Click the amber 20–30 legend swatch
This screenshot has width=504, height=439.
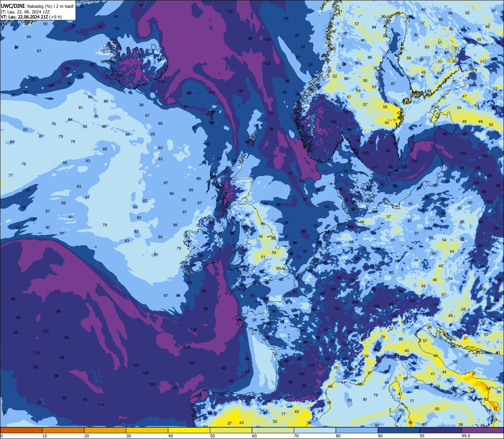[x=105, y=430]
